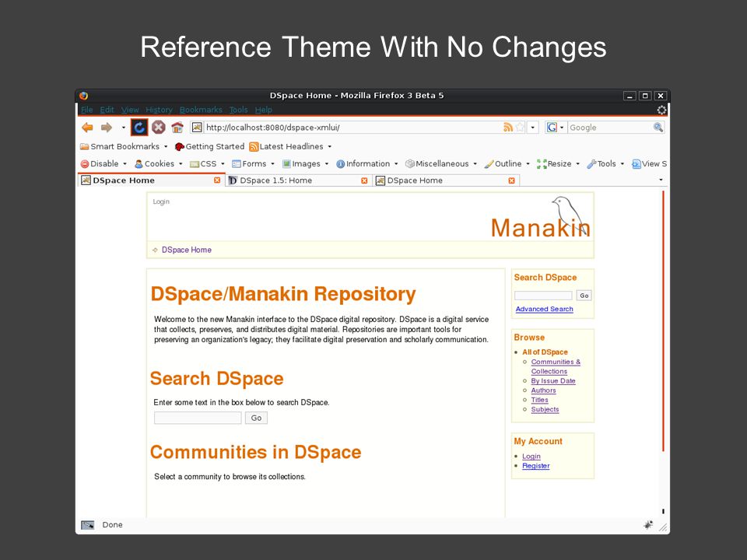Close the DSpace 1.5: Home tab
The width and height of the screenshot is (747, 560).
click(x=364, y=180)
